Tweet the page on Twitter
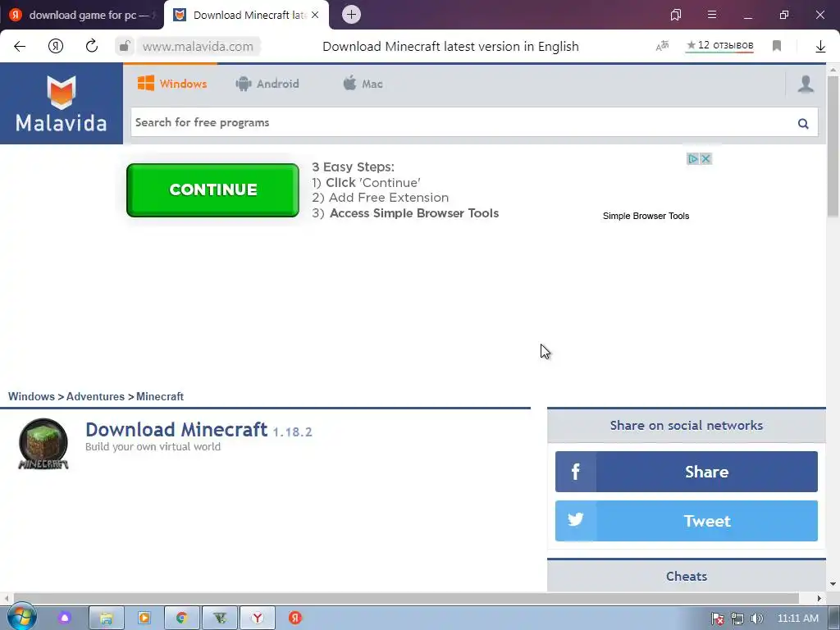This screenshot has width=840, height=630. (687, 521)
